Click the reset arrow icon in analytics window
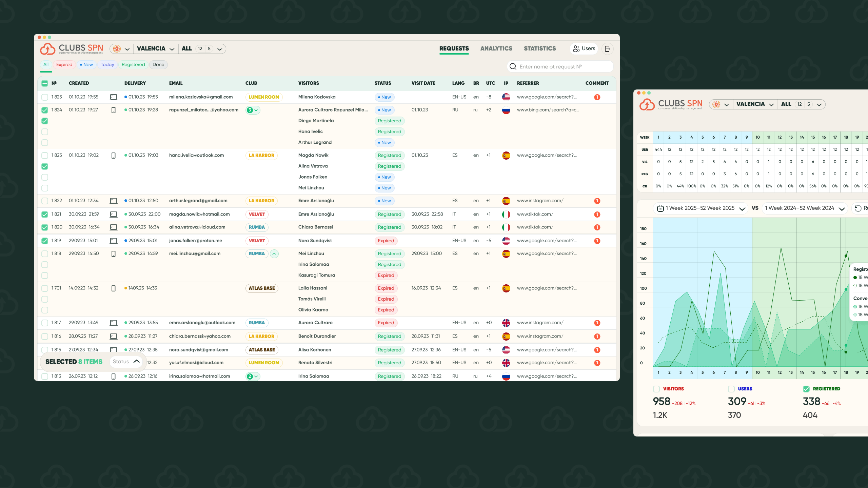This screenshot has width=868, height=488. pyautogui.click(x=858, y=208)
